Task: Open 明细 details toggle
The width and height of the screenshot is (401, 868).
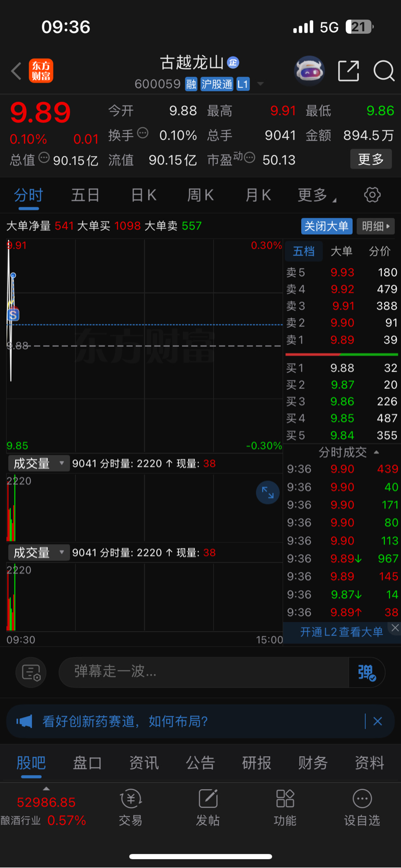Action: point(376,226)
